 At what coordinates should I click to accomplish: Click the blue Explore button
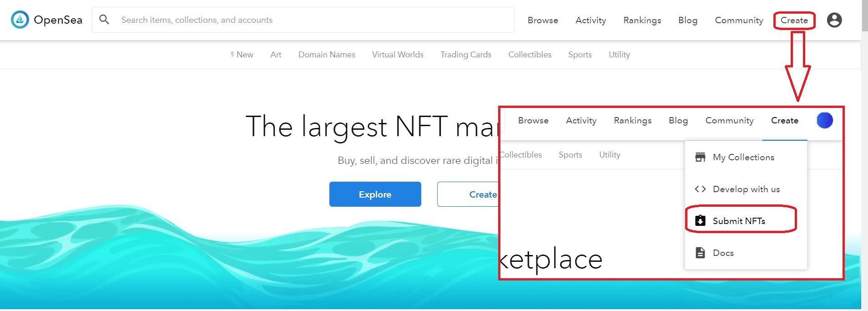pyautogui.click(x=375, y=194)
